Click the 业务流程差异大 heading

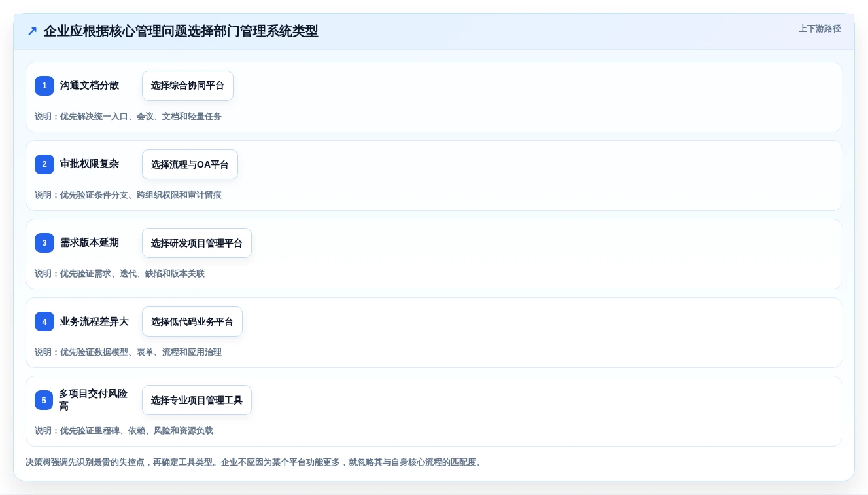tap(94, 321)
